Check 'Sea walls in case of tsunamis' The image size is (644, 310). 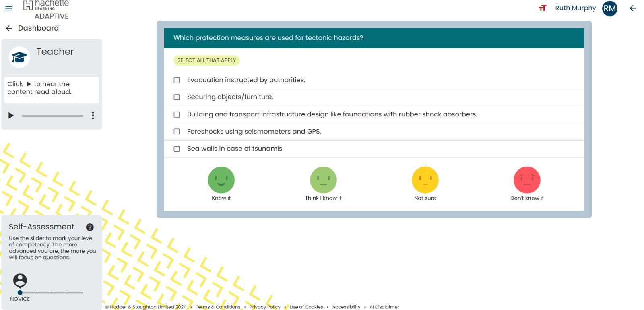pos(177,149)
